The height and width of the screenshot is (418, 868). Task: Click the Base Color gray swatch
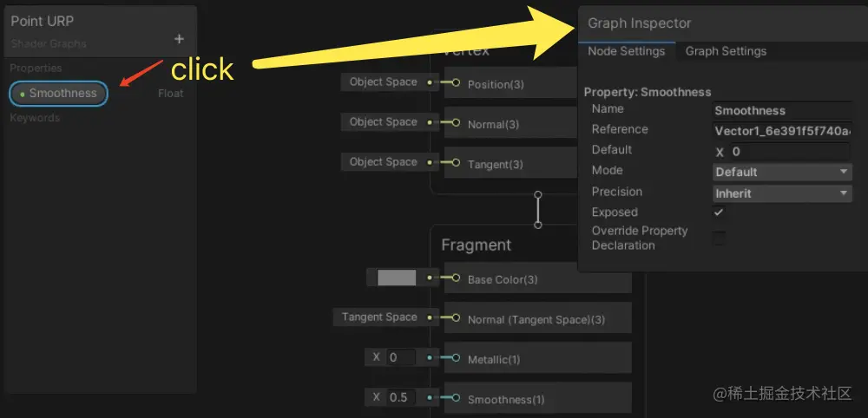coord(397,278)
